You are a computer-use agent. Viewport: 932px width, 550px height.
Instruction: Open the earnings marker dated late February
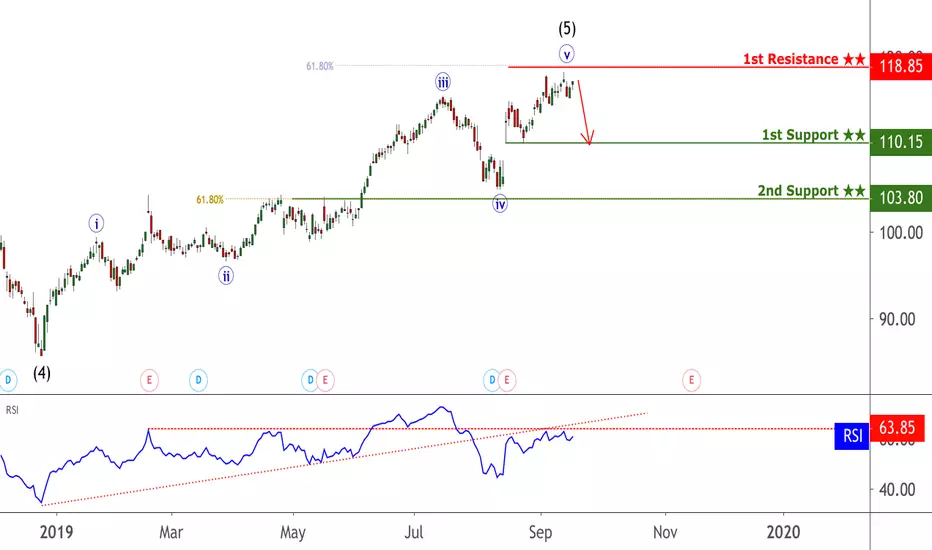149,380
